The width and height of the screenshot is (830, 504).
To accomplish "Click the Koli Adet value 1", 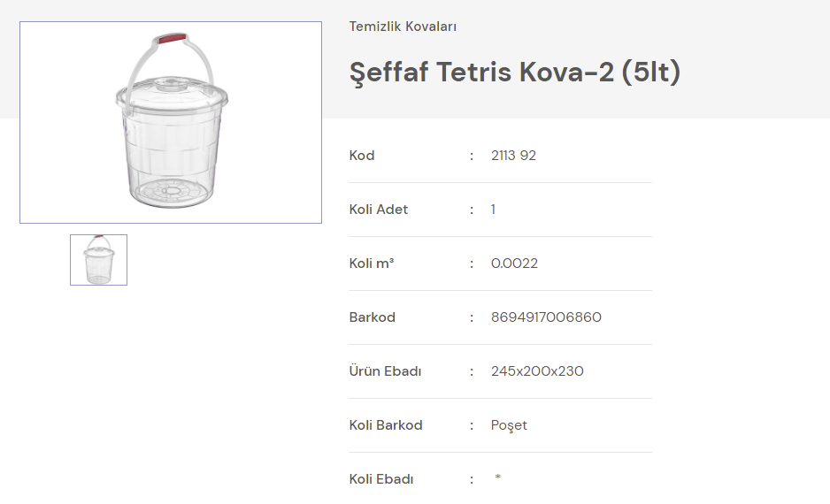I will pos(494,210).
